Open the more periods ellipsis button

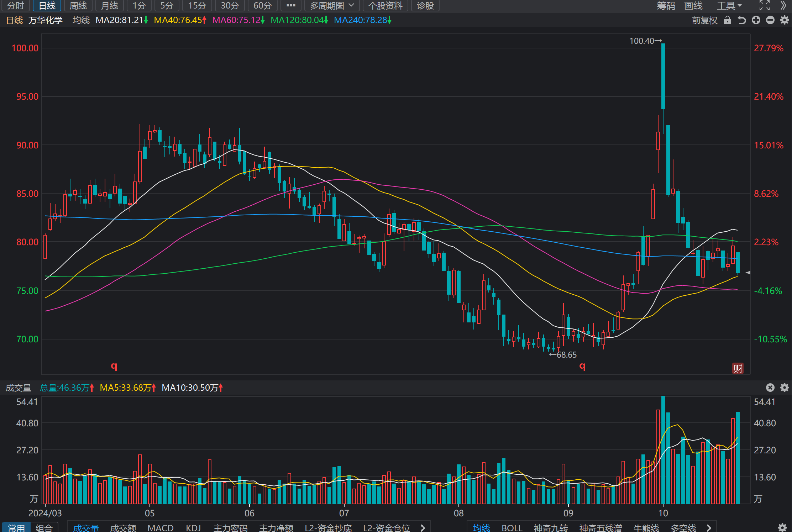pyautogui.click(x=291, y=5)
